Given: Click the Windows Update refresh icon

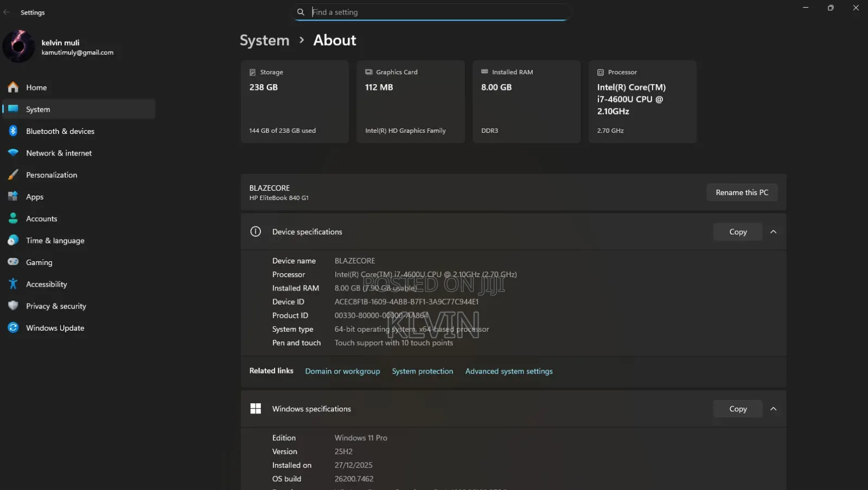Looking at the screenshot, I should click(x=13, y=327).
